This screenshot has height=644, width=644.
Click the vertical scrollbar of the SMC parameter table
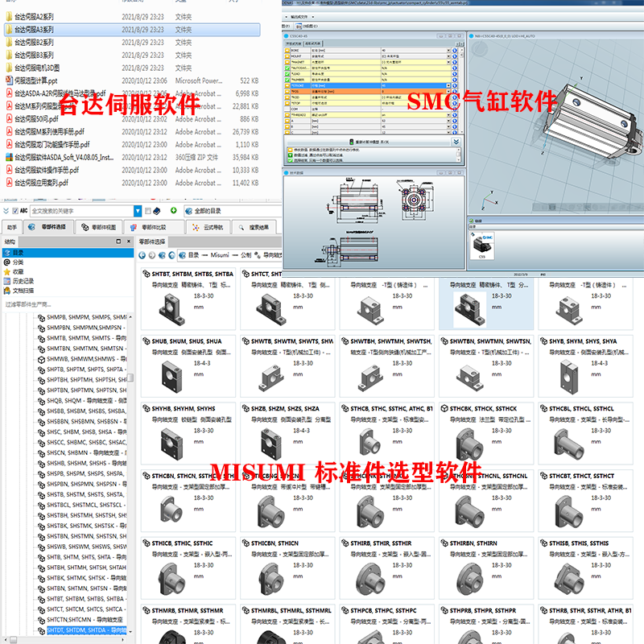coord(461,90)
